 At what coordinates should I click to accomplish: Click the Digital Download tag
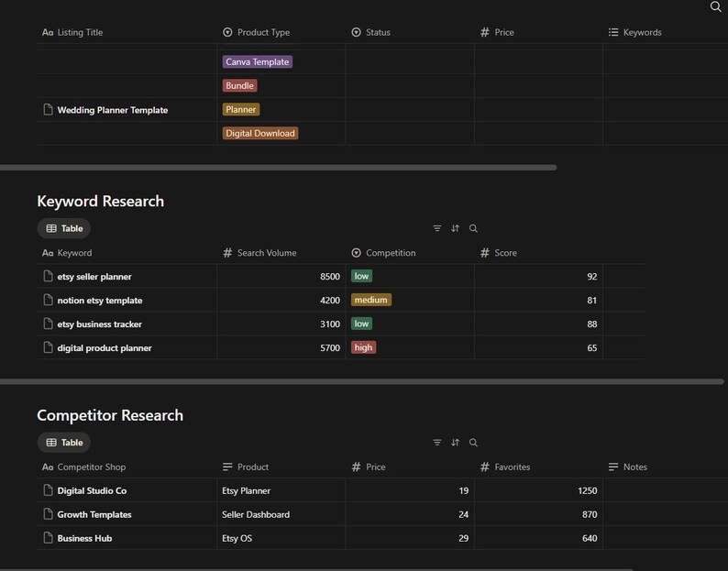coord(260,133)
